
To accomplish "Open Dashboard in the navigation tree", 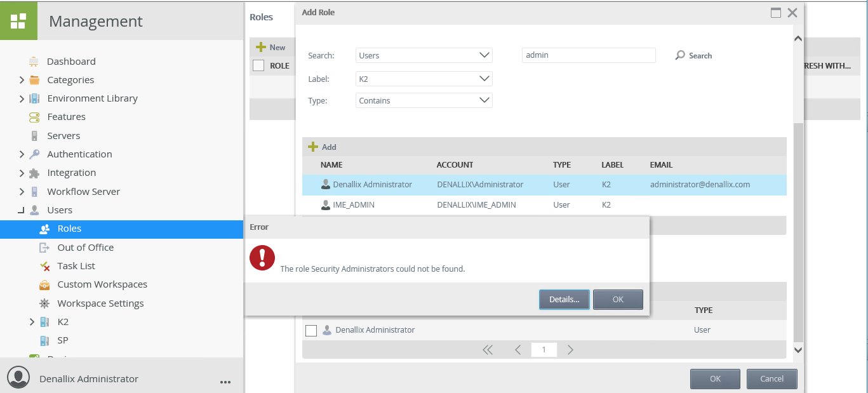I will [71, 62].
